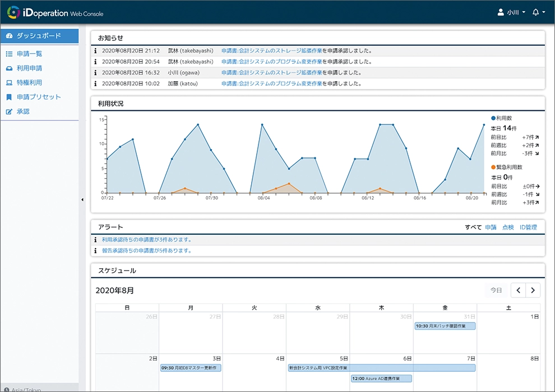
Task: Open the ダッシュボード dashboard sidebar item
Action: [x=39, y=36]
